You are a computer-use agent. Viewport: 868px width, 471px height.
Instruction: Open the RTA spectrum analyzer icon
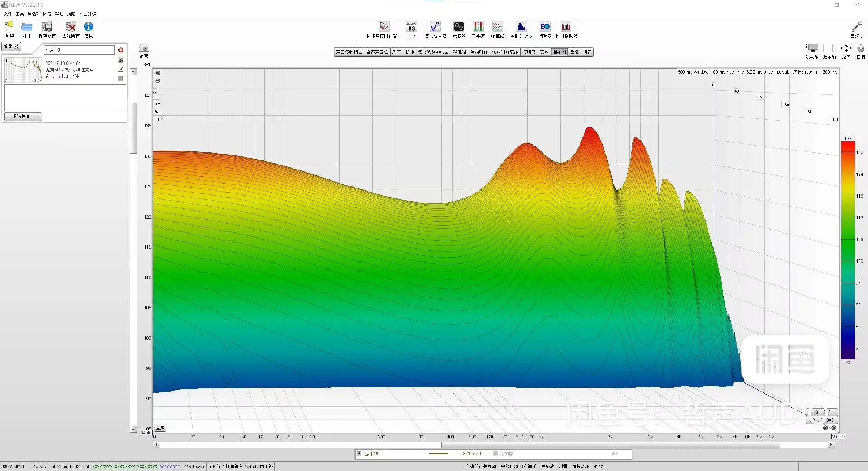521,27
